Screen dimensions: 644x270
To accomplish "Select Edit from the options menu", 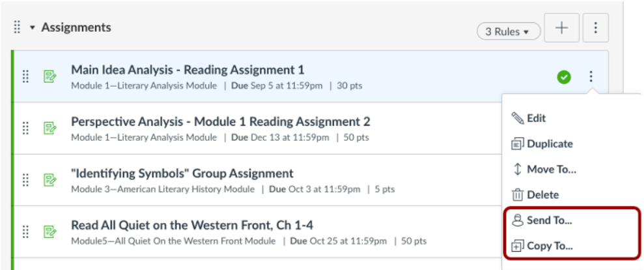I will 529,118.
